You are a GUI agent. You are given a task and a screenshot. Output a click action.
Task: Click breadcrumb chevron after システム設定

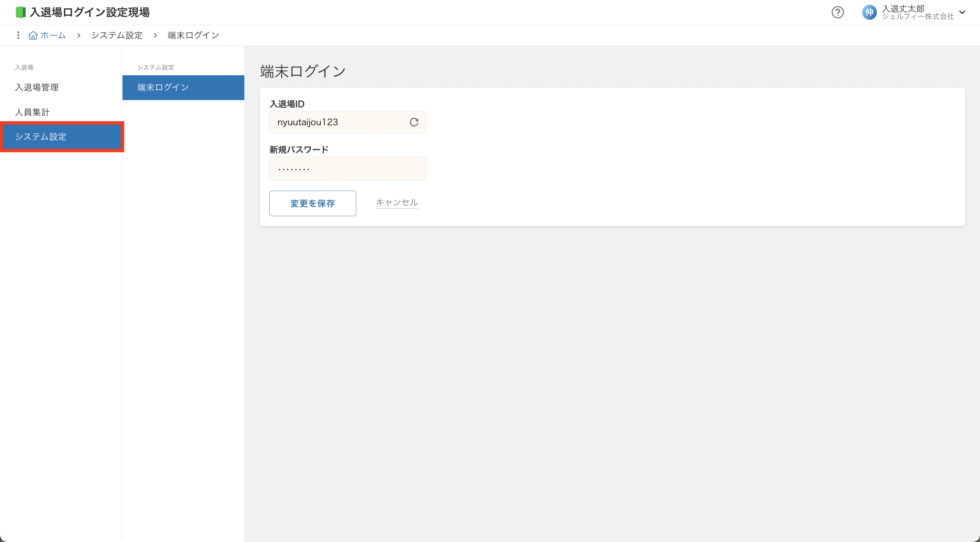click(x=155, y=35)
